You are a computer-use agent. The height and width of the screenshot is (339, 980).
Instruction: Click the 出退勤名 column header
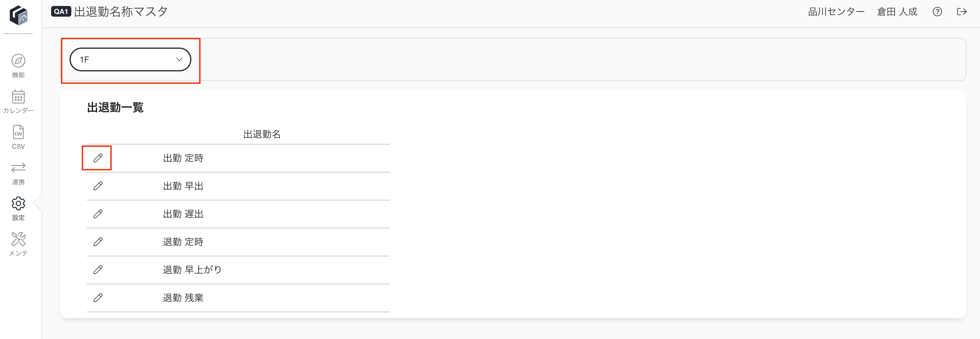pyautogui.click(x=262, y=134)
